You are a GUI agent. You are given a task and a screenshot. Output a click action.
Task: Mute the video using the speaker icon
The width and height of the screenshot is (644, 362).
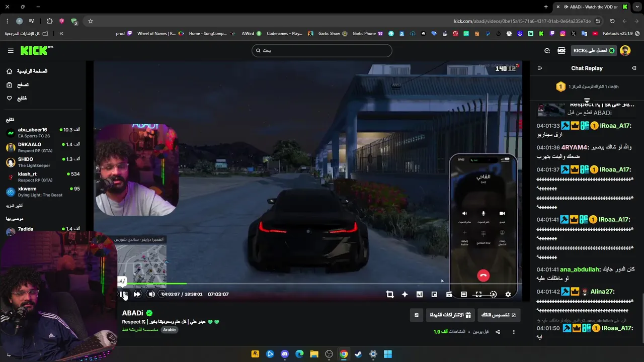coord(151,294)
